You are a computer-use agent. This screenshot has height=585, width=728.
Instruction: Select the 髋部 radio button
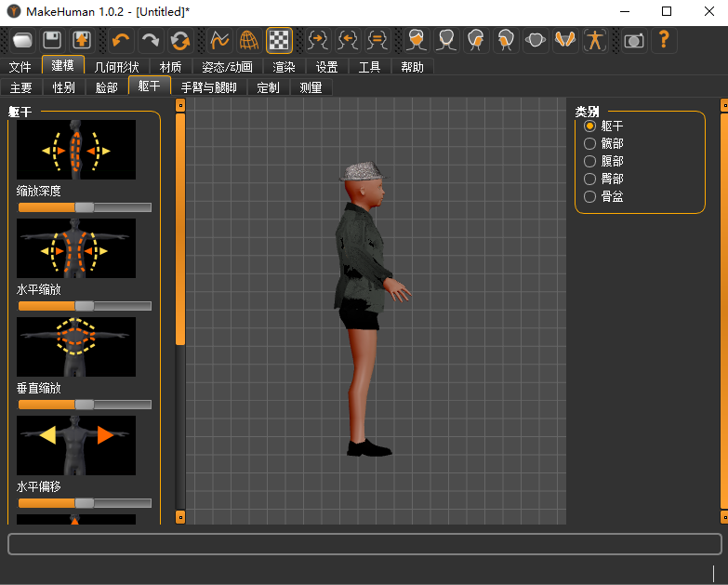click(589, 143)
